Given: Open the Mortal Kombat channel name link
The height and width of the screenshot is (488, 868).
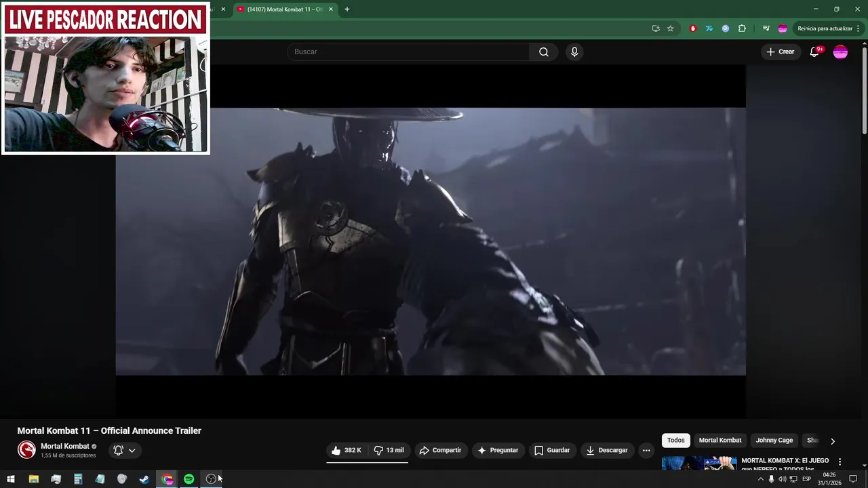Looking at the screenshot, I should [65, 446].
